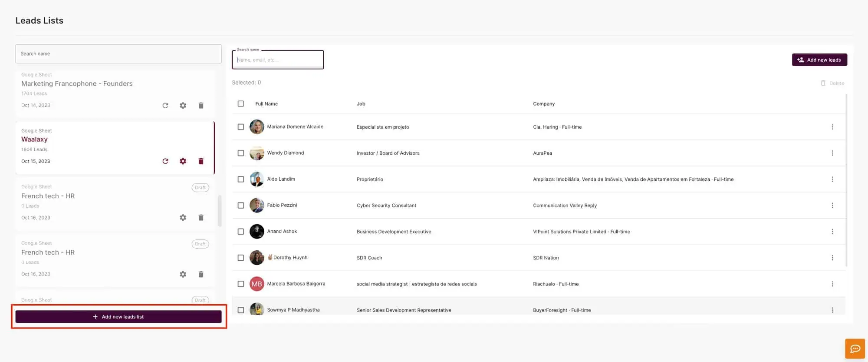The width and height of the screenshot is (868, 362).
Task: Click the SDR Nation company cell
Action: 546,258
